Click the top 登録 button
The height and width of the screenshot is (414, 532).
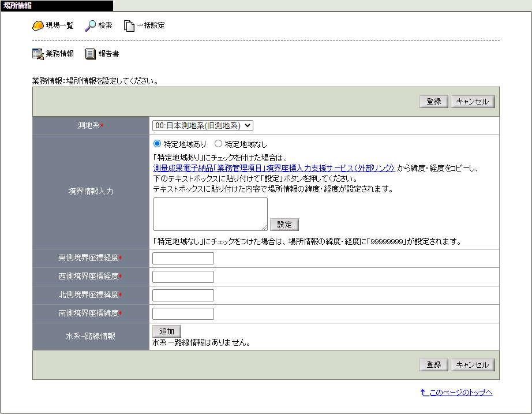[433, 102]
